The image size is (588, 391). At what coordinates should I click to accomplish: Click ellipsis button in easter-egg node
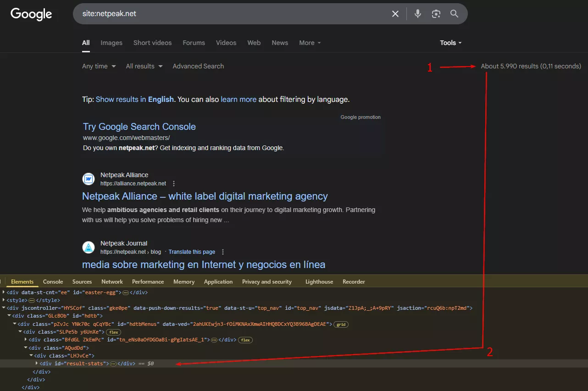126,293
